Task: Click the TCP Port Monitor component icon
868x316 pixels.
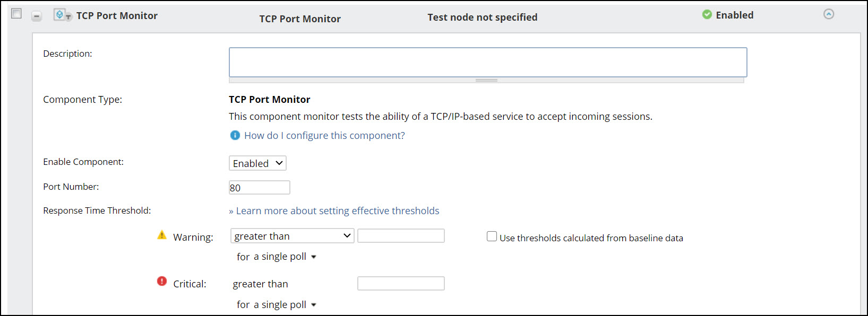Action: pos(62,15)
